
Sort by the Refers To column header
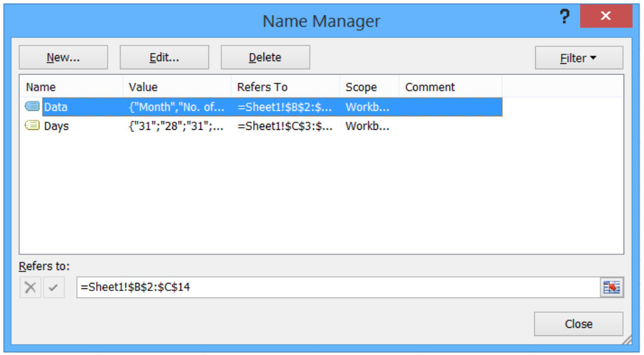(285, 87)
